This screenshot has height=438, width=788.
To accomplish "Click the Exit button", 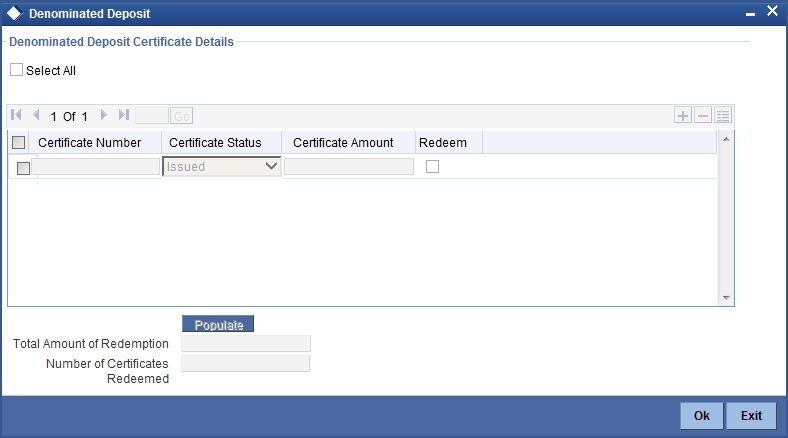I will point(751,415).
